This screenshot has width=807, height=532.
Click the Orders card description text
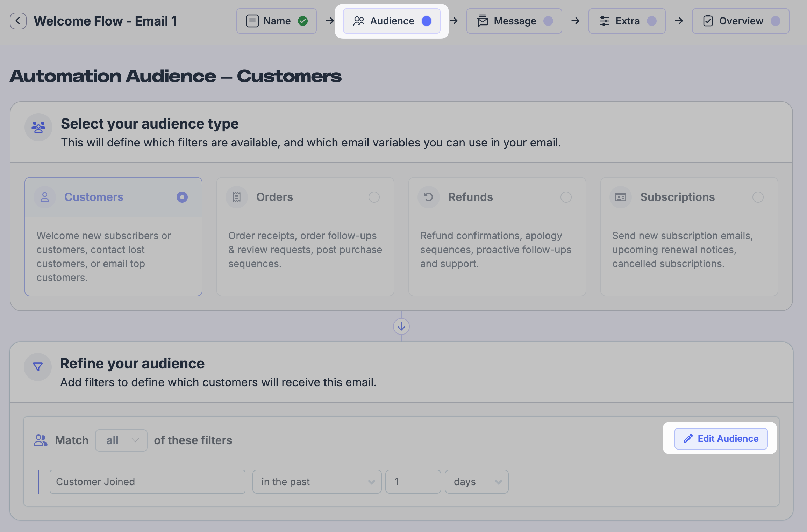pyautogui.click(x=305, y=250)
